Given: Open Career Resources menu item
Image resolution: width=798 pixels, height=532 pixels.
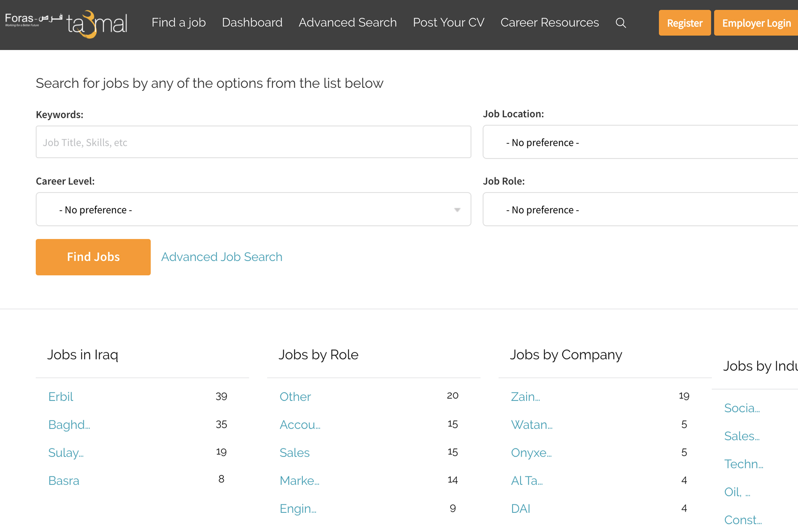Looking at the screenshot, I should (549, 22).
